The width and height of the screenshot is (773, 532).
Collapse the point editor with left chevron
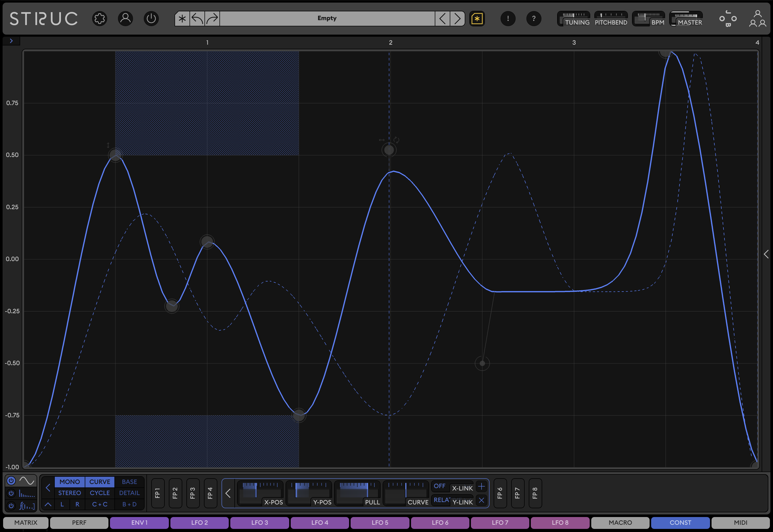[228, 493]
